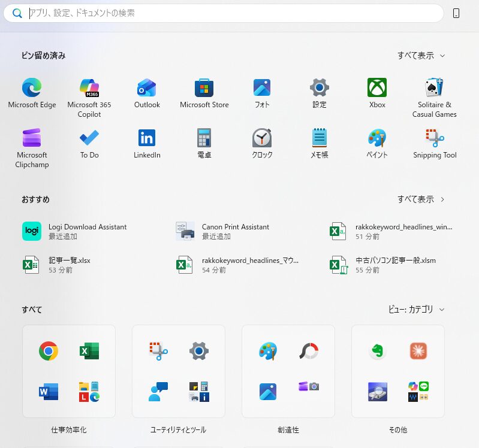This screenshot has height=448, width=479.
Task: Expand more apps in 仕事効率化 folder
Action: click(x=89, y=392)
